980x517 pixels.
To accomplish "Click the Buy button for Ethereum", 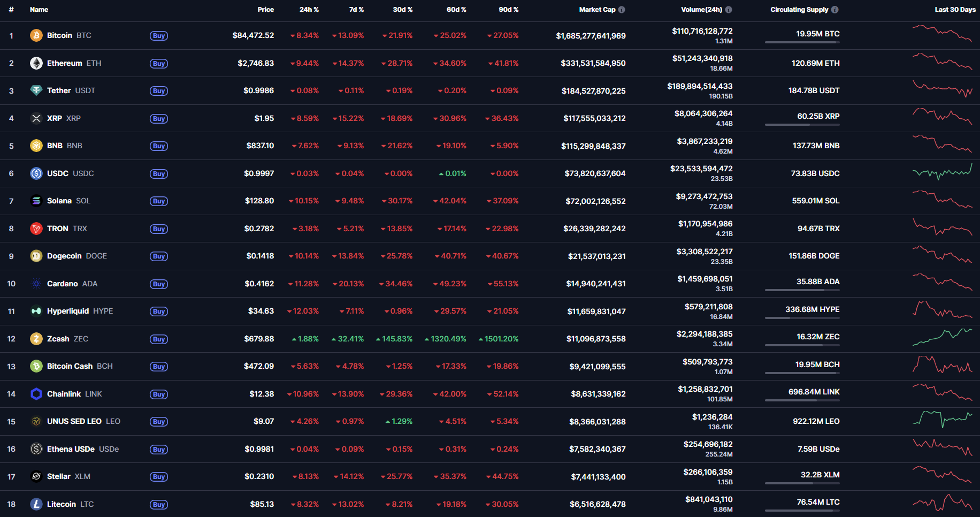I will 159,64.
